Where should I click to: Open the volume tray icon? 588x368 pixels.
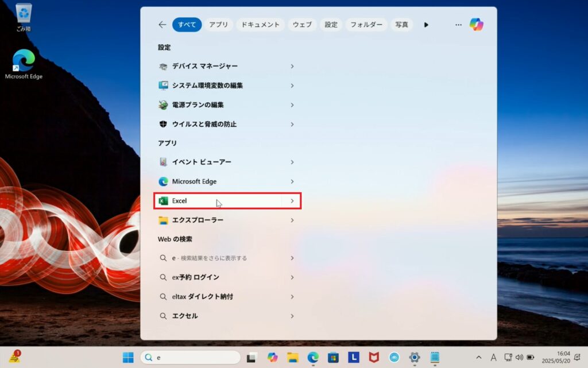point(519,358)
